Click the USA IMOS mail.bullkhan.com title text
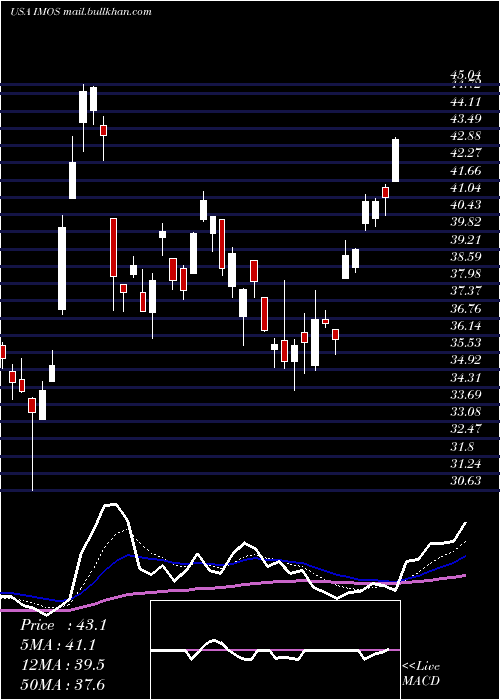The width and height of the screenshot is (500, 700). (81, 12)
